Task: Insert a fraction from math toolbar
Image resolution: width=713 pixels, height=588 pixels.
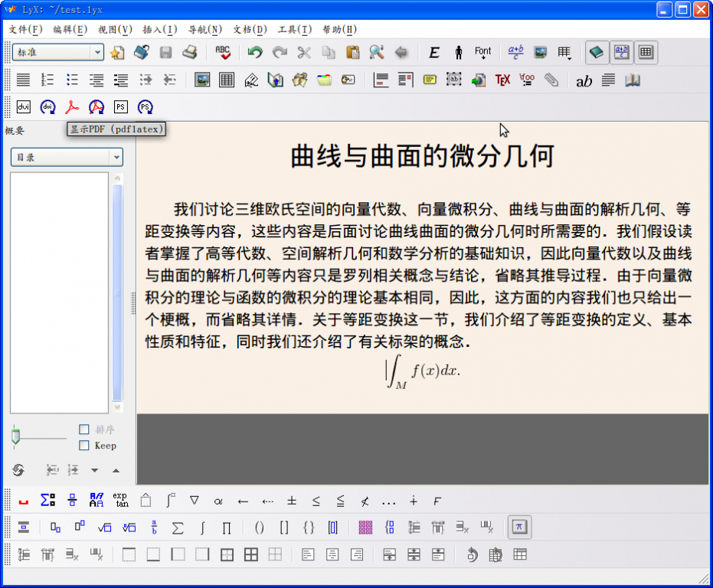Action: tap(153, 528)
